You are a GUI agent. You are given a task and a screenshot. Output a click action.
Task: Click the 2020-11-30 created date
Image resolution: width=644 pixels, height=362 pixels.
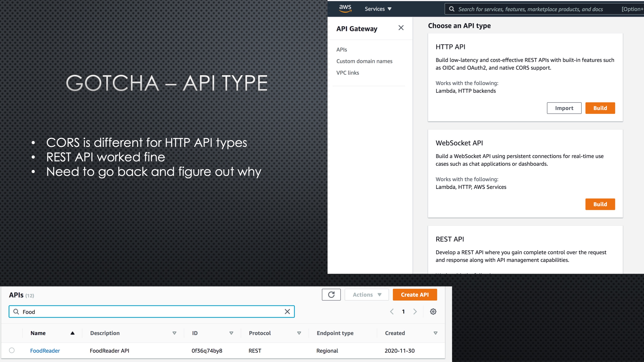400,350
